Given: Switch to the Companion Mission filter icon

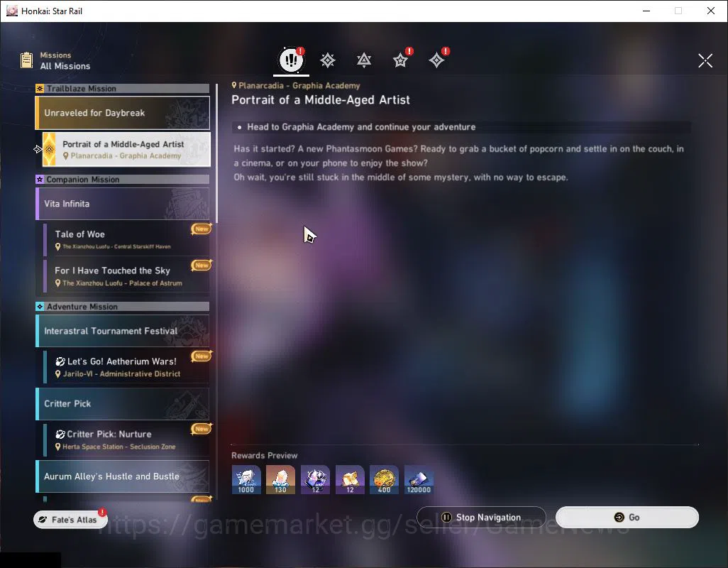Looking at the screenshot, I should click(363, 60).
